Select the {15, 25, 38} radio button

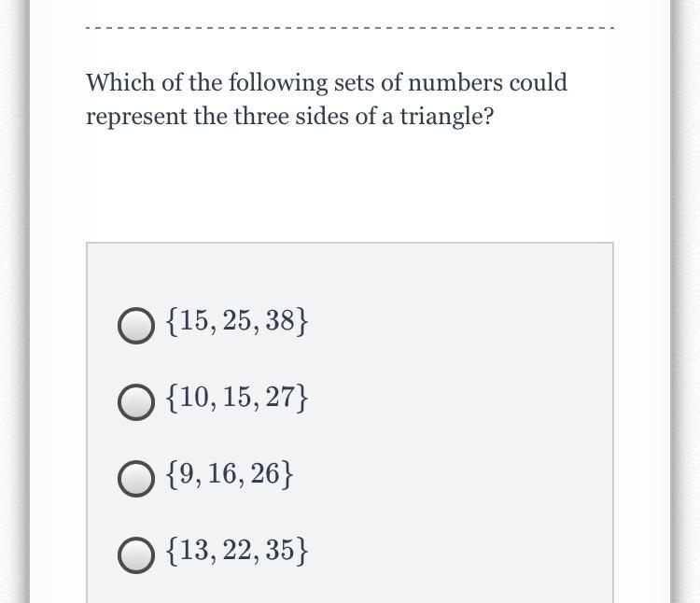click(x=136, y=326)
